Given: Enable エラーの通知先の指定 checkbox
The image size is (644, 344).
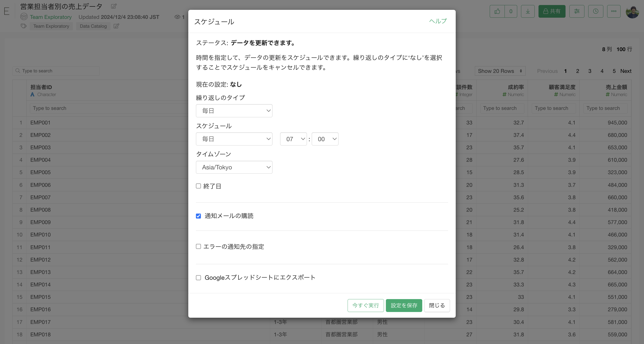Looking at the screenshot, I should [198, 246].
